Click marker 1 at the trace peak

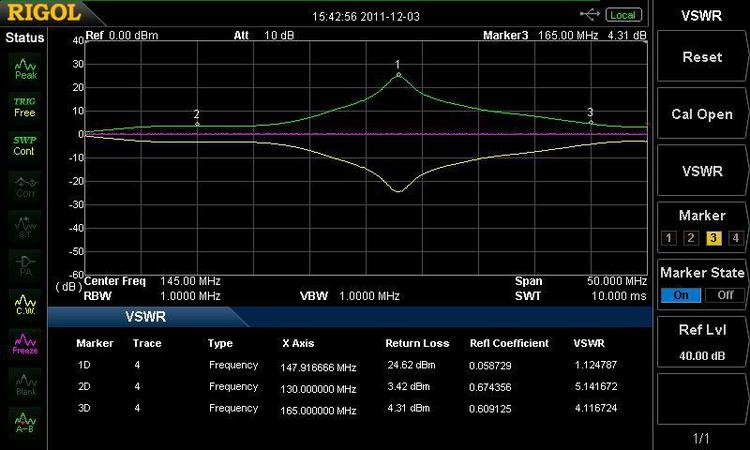click(398, 74)
